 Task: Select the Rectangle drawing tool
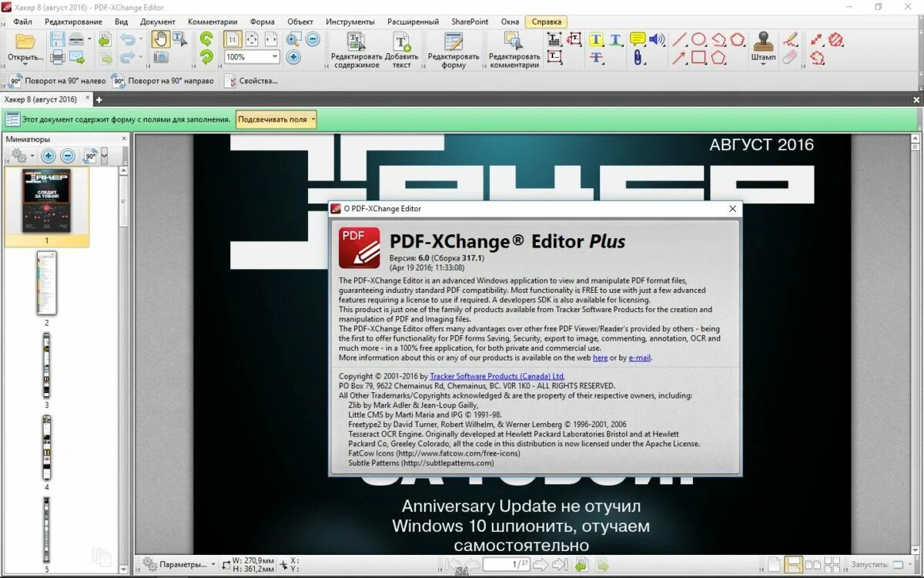point(698,58)
